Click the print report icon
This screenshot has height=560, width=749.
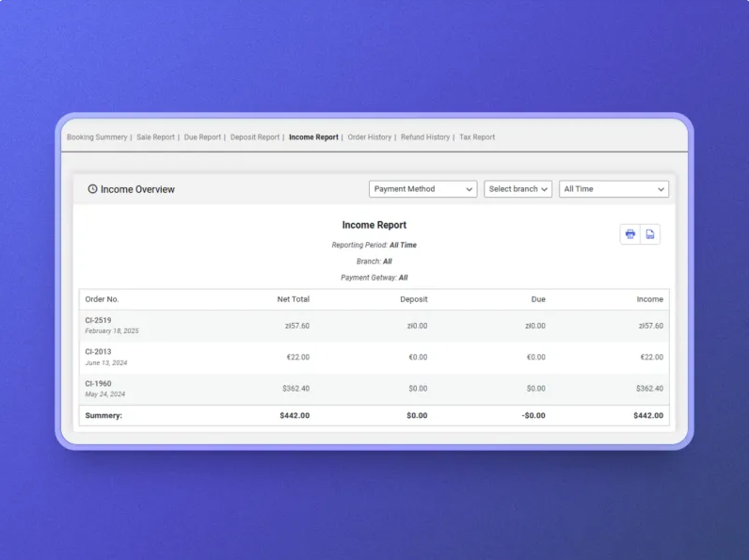point(630,234)
